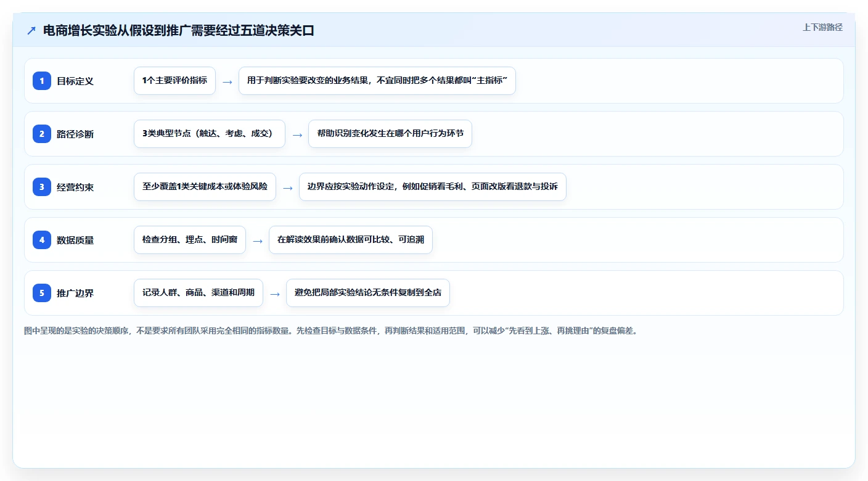Click the 检查分组、埋点、时间窗 chip
868x481 pixels.
[190, 240]
